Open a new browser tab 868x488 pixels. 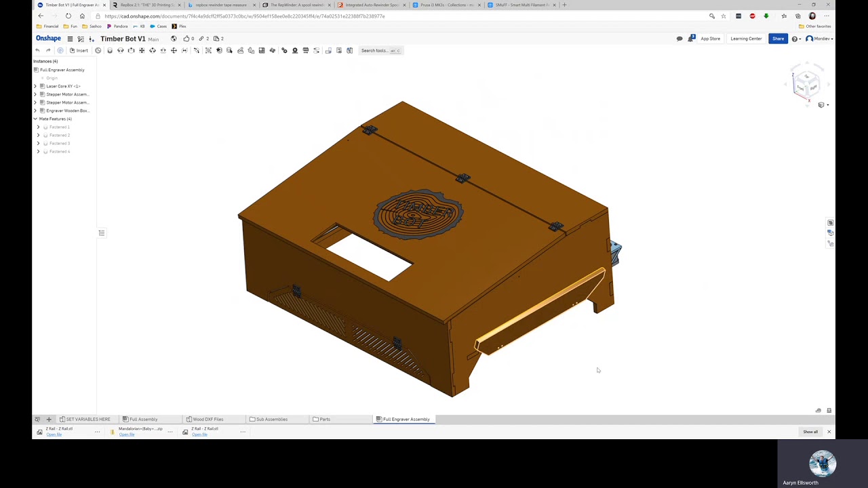564,5
